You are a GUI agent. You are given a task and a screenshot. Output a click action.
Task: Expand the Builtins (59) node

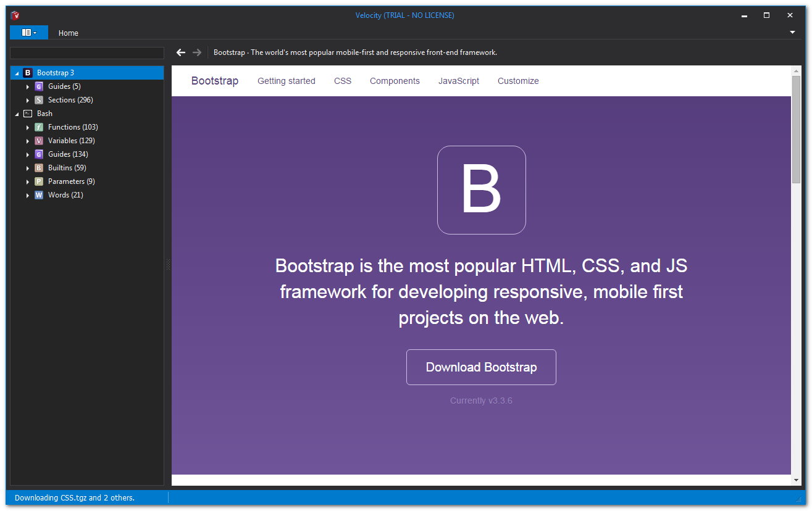click(28, 168)
